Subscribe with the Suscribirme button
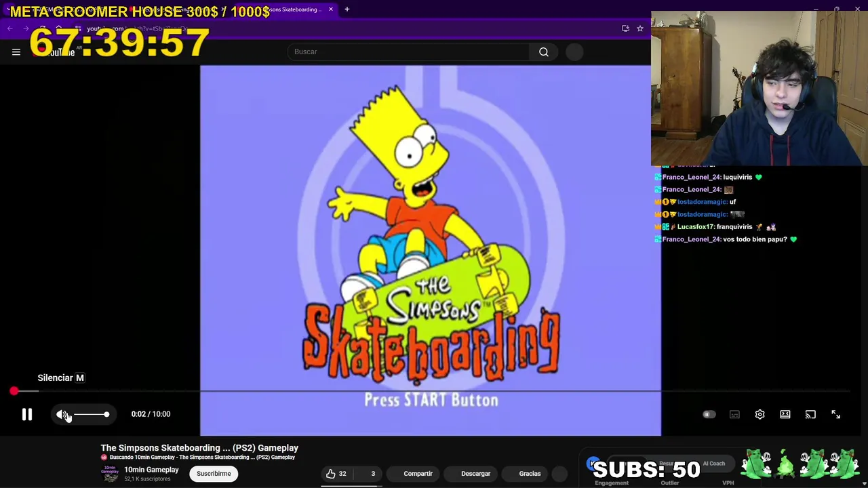868x488 pixels. [x=214, y=474]
